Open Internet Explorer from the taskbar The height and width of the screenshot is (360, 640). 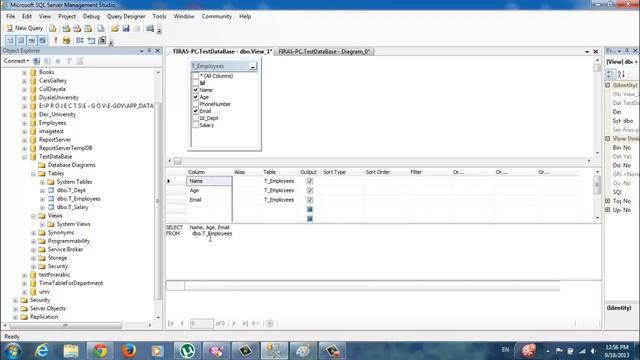point(42,351)
